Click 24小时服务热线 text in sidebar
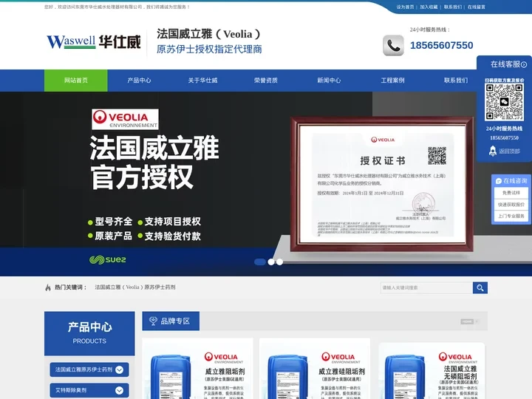 pos(504,129)
